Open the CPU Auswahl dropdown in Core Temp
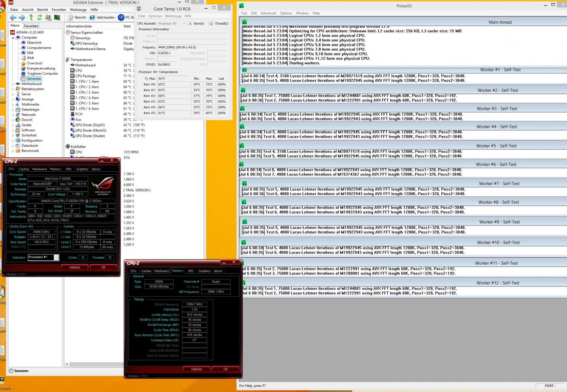567x392 pixels. tap(184, 23)
